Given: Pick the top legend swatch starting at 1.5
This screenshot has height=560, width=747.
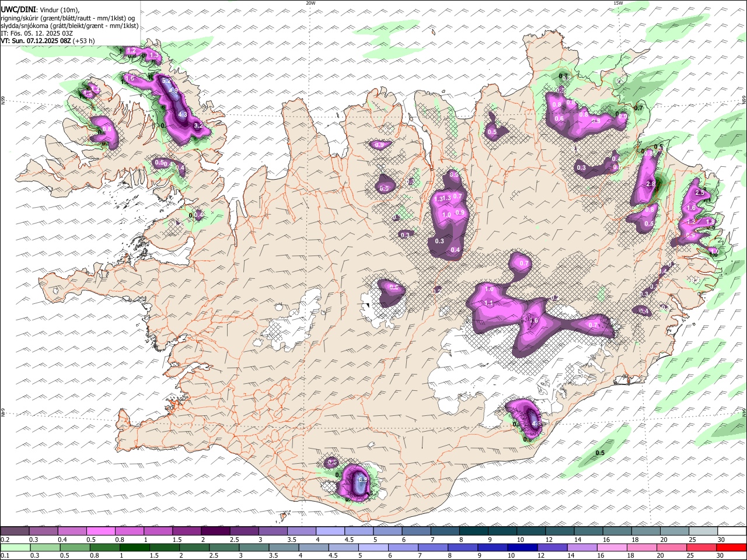Looking at the screenshot, I should (186, 531).
